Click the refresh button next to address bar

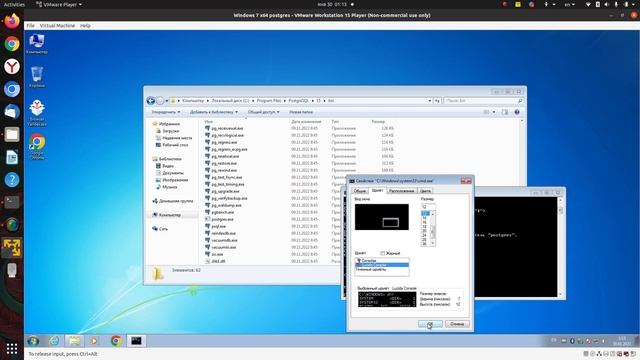click(437, 100)
